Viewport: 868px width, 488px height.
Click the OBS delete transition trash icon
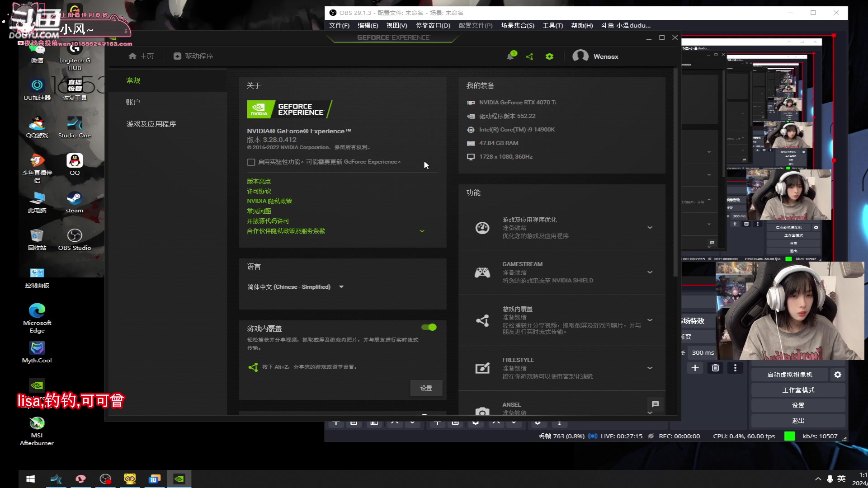click(x=715, y=368)
